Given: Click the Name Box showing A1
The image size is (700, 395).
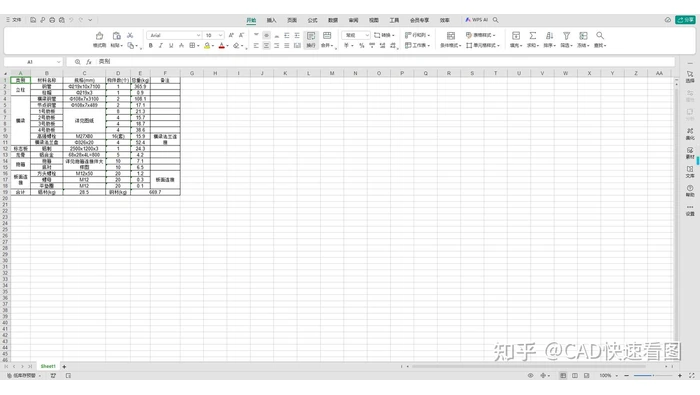Looking at the screenshot, I should click(x=33, y=62).
